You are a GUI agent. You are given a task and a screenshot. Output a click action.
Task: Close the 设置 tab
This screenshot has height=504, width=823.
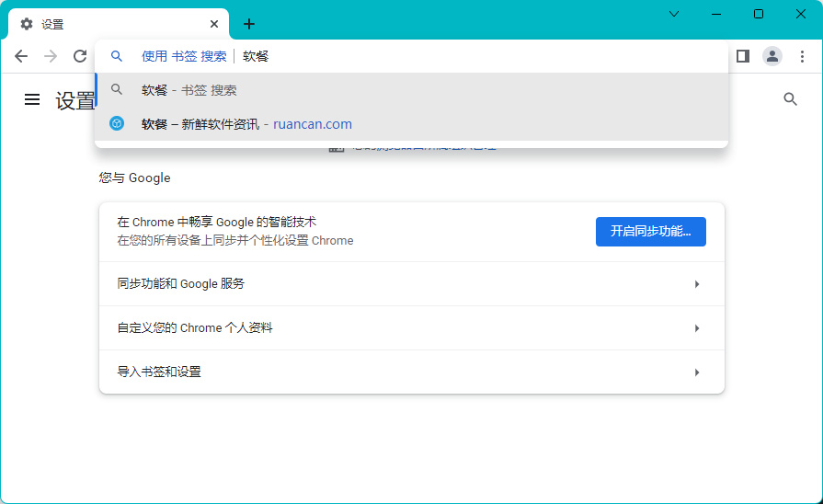click(214, 24)
